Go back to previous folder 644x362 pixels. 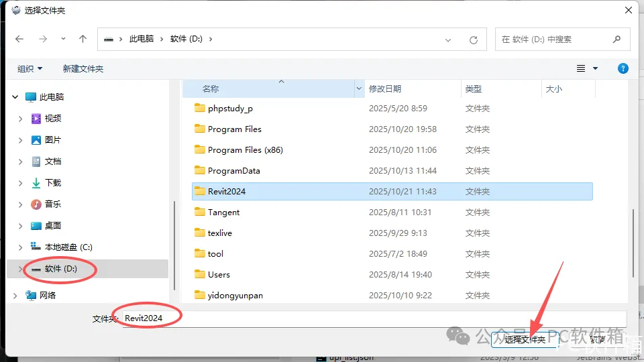pyautogui.click(x=19, y=39)
